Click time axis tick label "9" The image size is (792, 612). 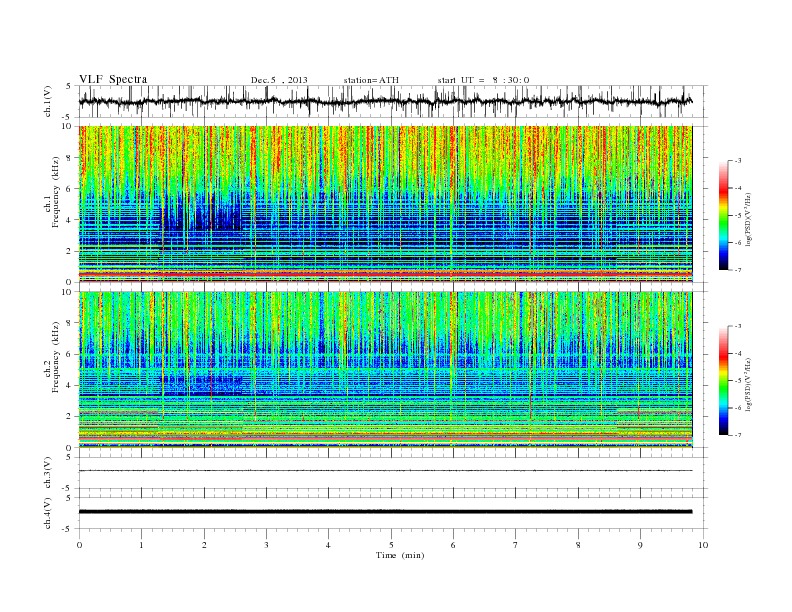point(640,545)
